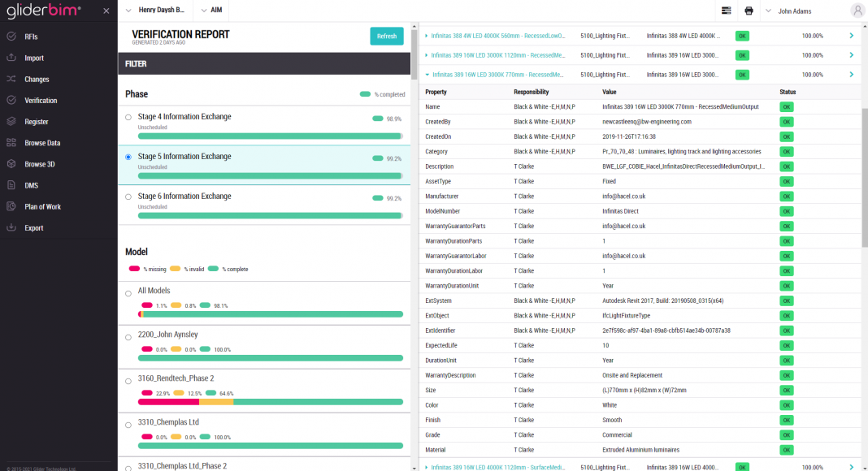
Task: Click the Status column header
Action: click(x=788, y=93)
